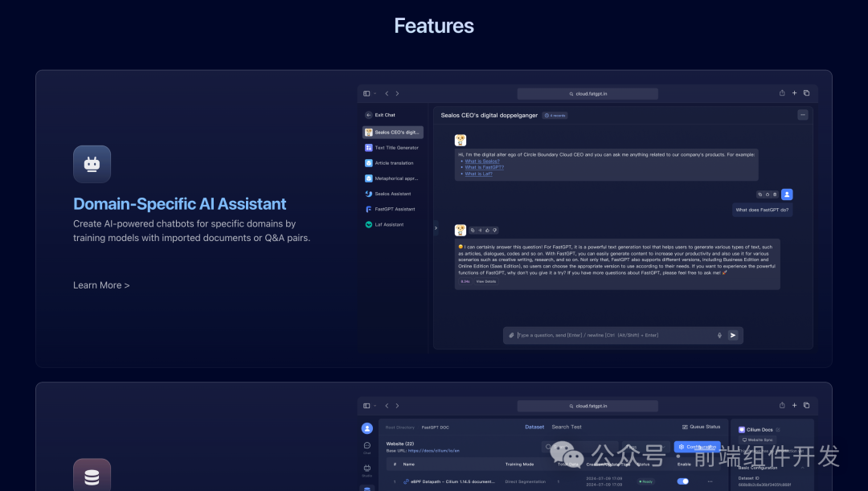Screen dimensions: 868x491
Task: Click the Website Sync tag under Cilium Docs
Action: pos(757,440)
